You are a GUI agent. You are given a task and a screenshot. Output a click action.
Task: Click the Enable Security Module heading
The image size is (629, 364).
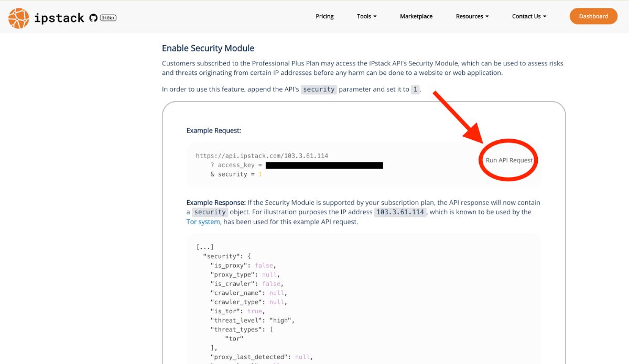coord(208,48)
